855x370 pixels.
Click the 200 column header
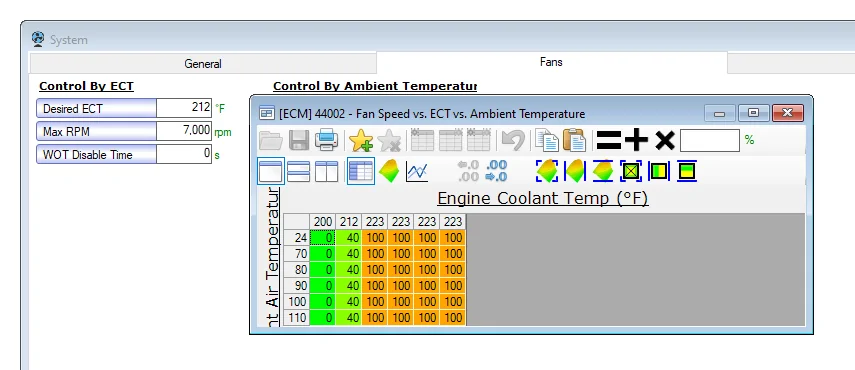click(322, 222)
